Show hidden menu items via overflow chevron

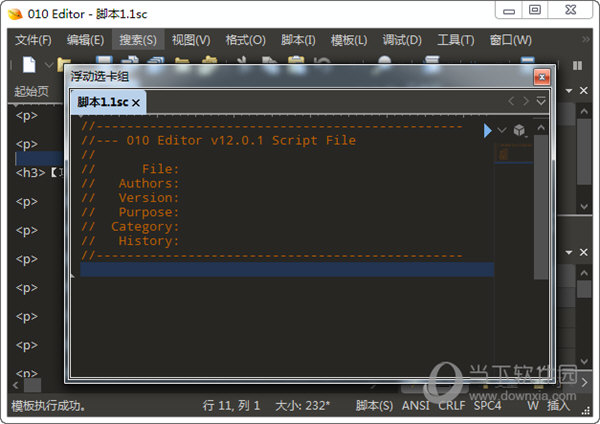click(585, 39)
